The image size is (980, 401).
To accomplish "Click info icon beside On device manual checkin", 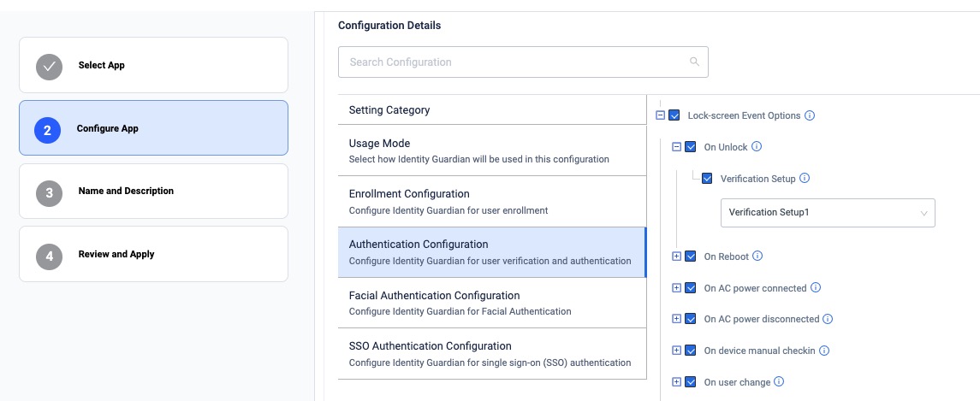I will pos(825,351).
